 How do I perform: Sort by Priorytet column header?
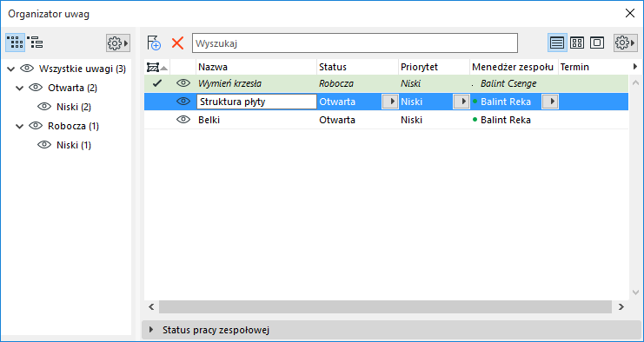coord(434,67)
